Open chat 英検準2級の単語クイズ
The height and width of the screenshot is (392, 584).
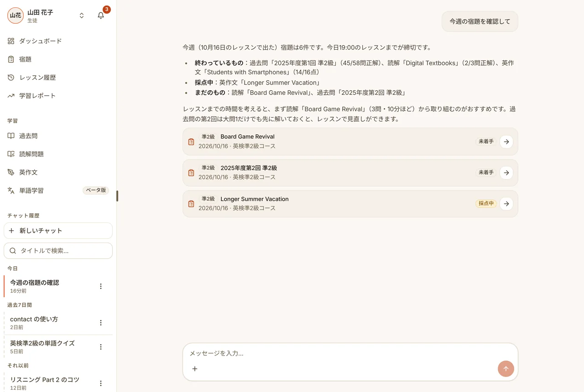tap(50, 347)
